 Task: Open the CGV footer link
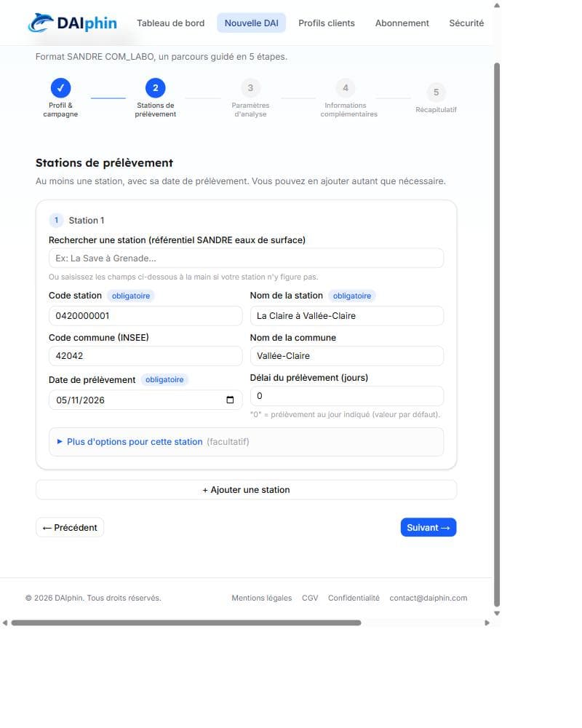[x=310, y=598]
